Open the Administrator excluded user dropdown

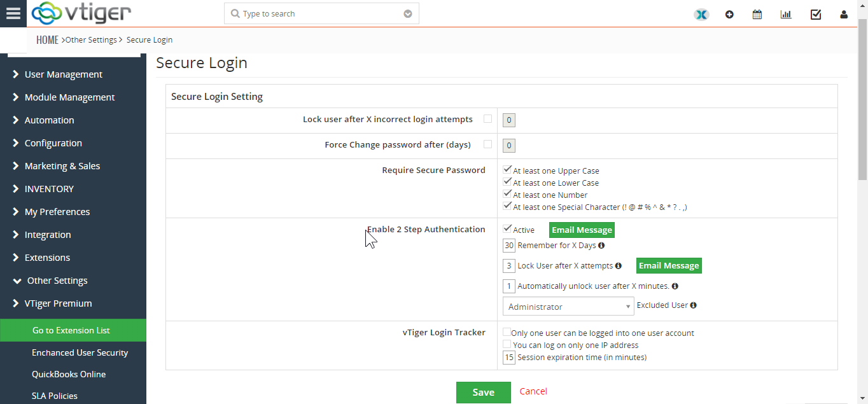point(568,306)
